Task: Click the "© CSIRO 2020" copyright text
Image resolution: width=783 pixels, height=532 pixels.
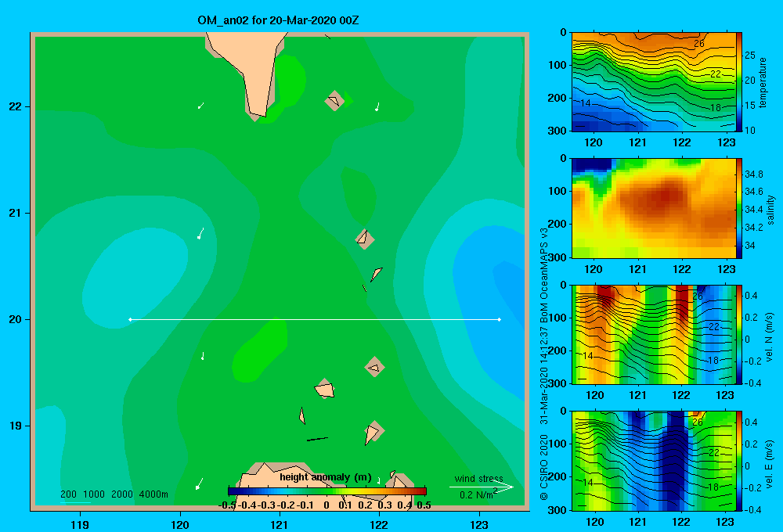Action: [x=544, y=467]
